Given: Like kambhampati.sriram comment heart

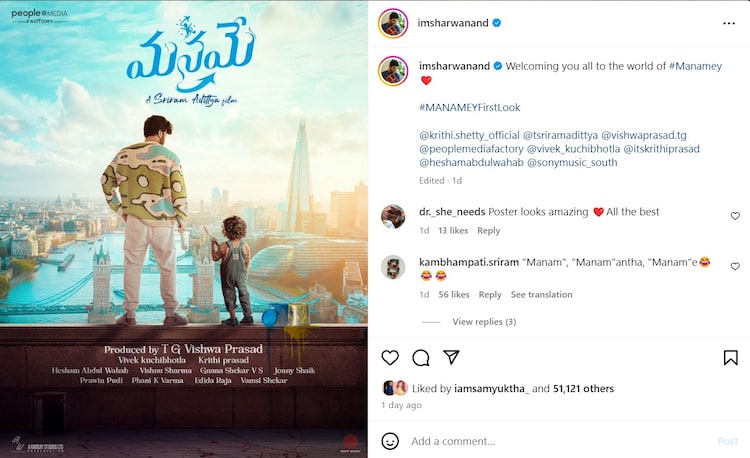Looking at the screenshot, I should point(735,266).
